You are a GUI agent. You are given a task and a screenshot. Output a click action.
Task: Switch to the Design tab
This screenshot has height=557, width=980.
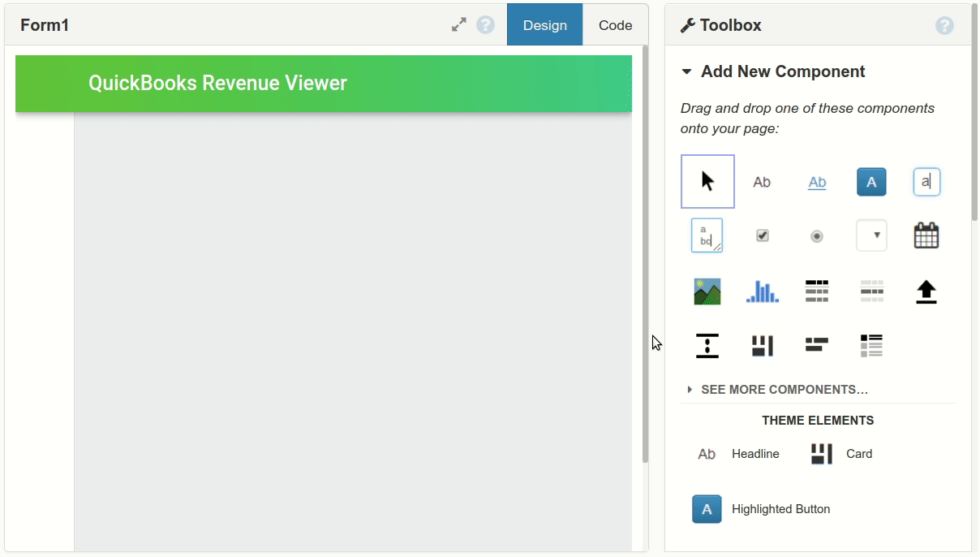click(545, 24)
